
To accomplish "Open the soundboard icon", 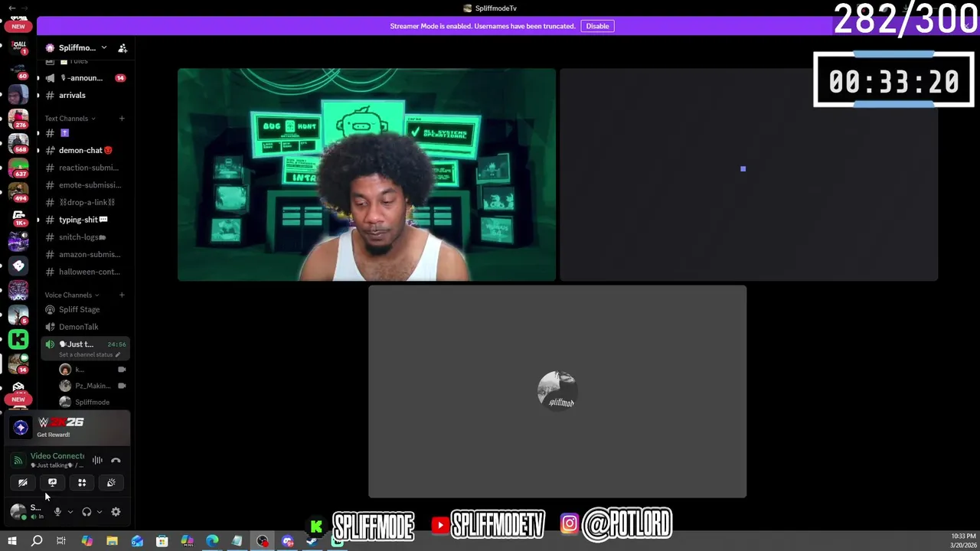I will tap(111, 482).
